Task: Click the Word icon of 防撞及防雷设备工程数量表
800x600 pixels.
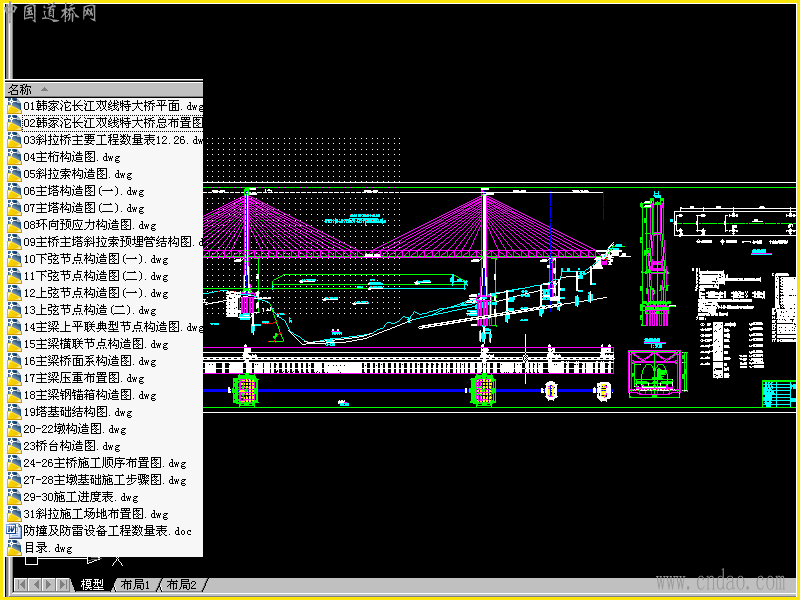Action: point(14,531)
